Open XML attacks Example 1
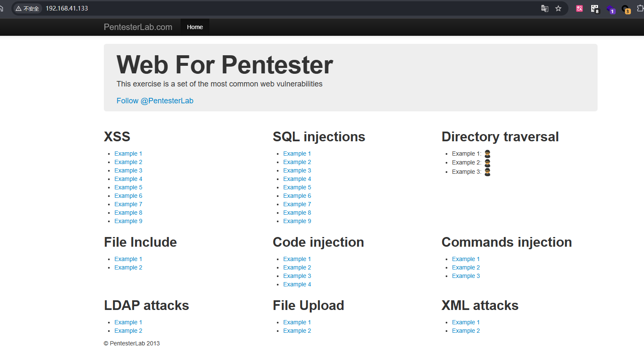The image size is (644, 361). point(466,323)
